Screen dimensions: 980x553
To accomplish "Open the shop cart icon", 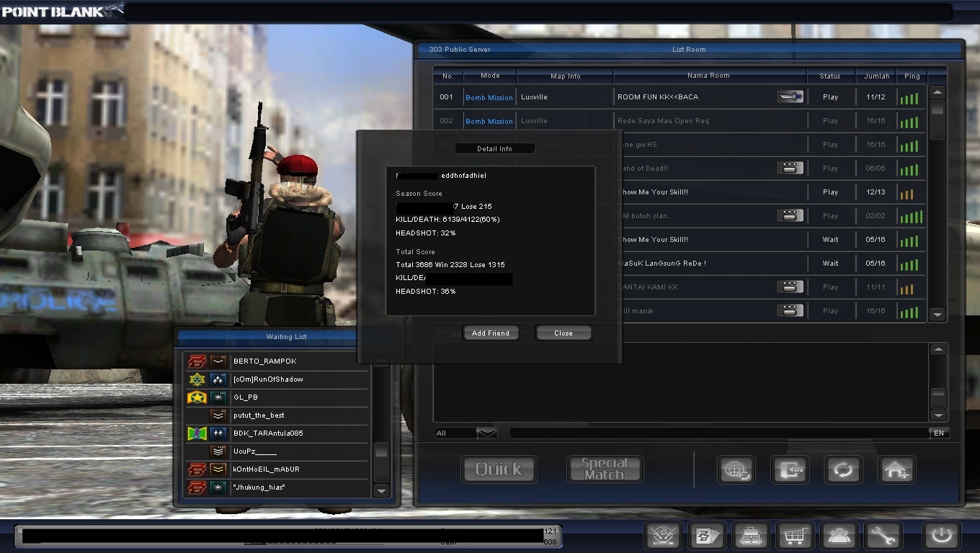I will click(796, 536).
